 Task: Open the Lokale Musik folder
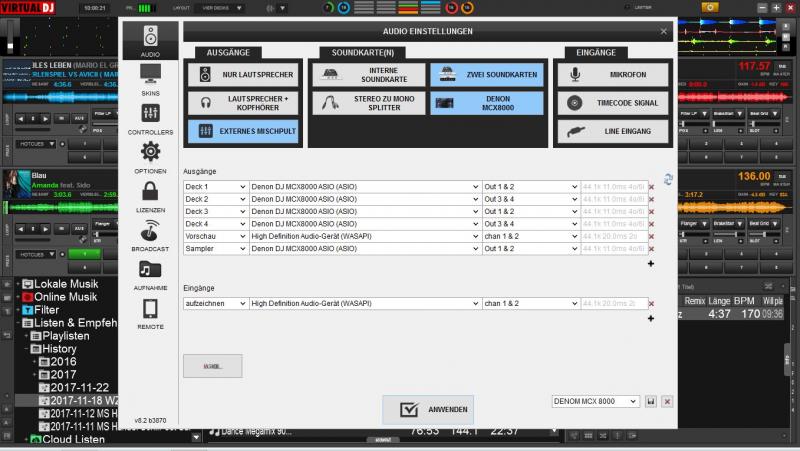point(66,284)
